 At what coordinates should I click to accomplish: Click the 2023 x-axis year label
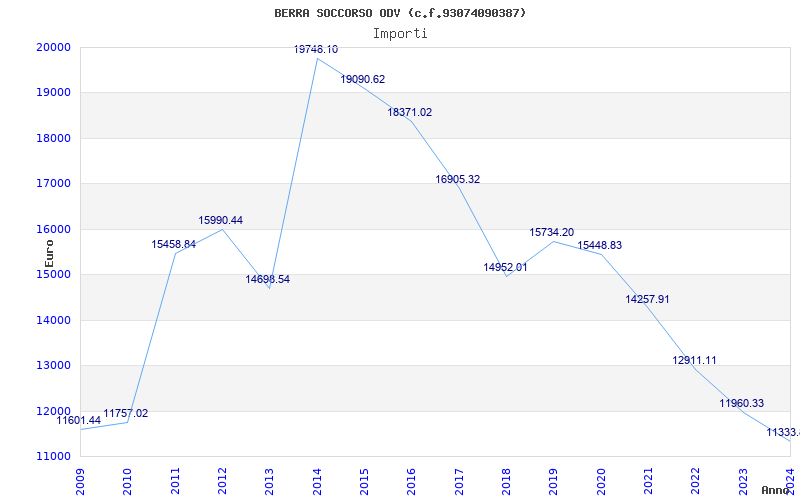(x=743, y=482)
